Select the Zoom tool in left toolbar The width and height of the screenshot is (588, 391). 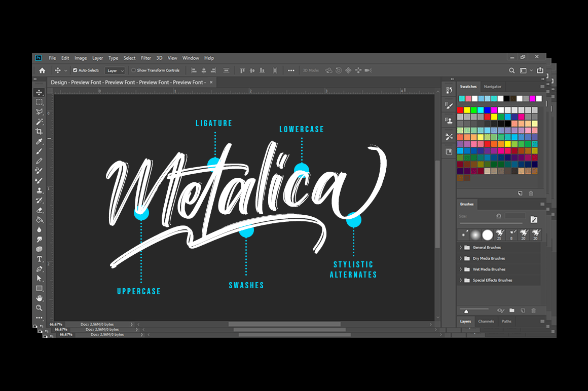[x=39, y=308]
